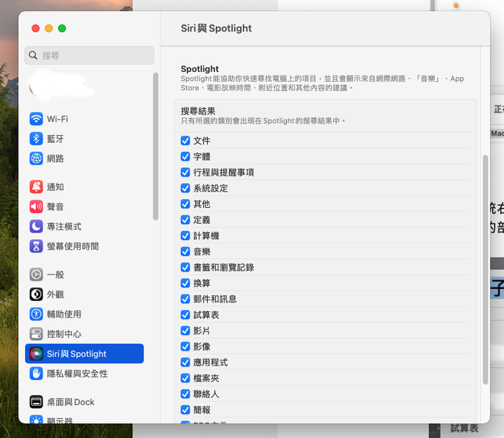Screen dimensions: 504x438
Task: Uncheck the 影片 checkbox
Action: click(185, 331)
